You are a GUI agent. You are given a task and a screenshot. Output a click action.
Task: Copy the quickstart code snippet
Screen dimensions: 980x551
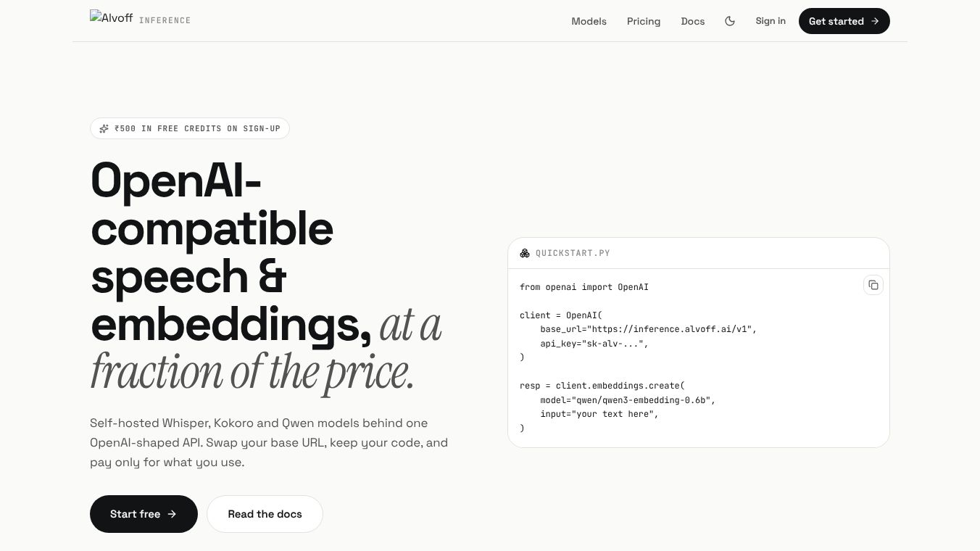(x=873, y=285)
